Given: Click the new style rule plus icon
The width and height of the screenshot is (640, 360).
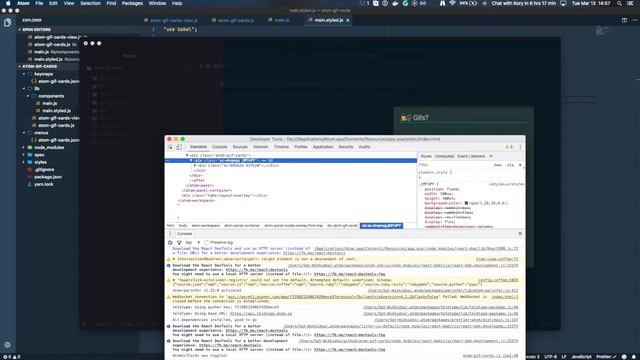Looking at the screenshot, I should 520,165.
